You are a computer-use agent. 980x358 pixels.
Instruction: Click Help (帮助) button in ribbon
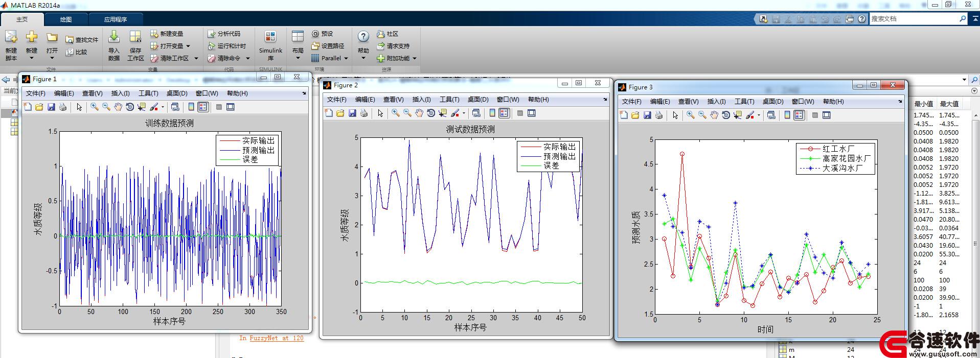(363, 45)
